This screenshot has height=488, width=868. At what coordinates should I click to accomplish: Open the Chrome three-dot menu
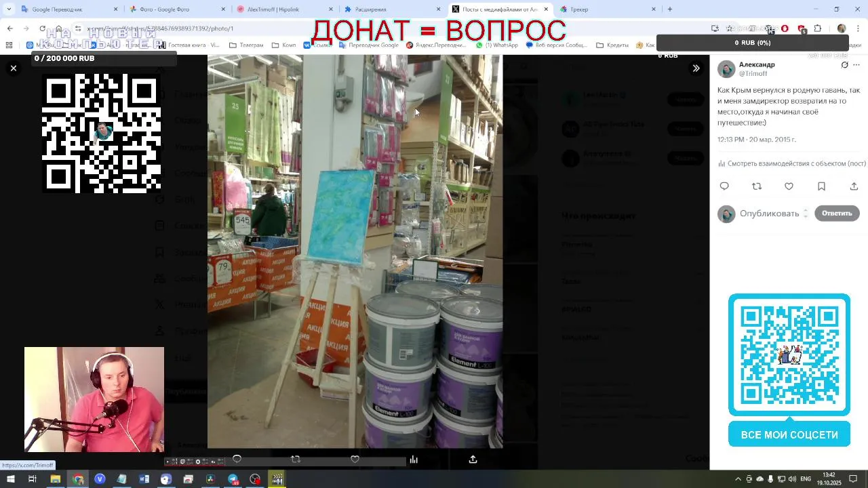(x=858, y=28)
